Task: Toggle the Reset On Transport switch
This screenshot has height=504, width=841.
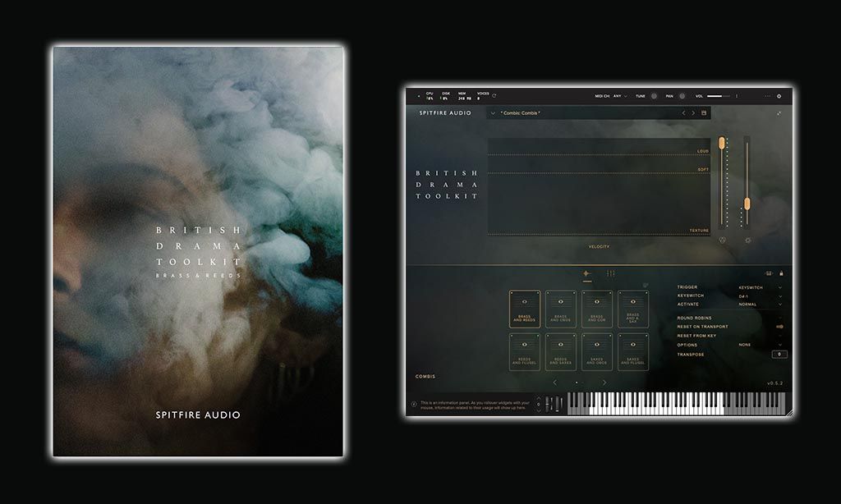Action: (x=779, y=327)
